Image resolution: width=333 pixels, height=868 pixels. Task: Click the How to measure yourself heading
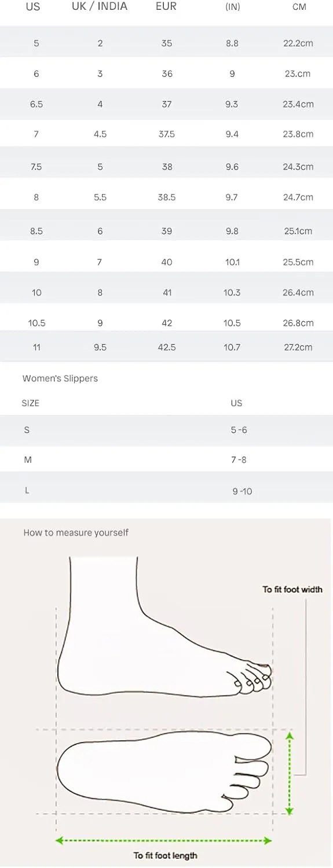76,532
